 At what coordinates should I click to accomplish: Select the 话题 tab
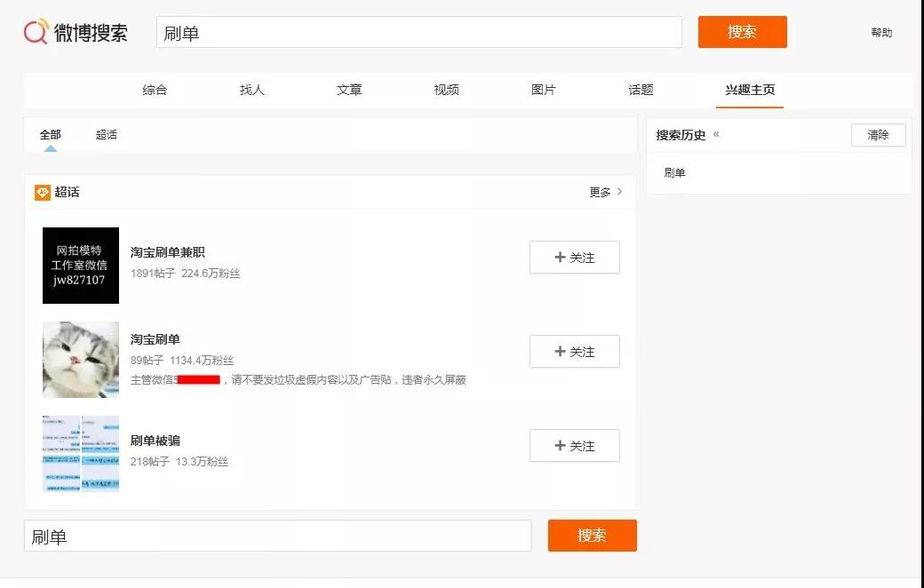[641, 90]
